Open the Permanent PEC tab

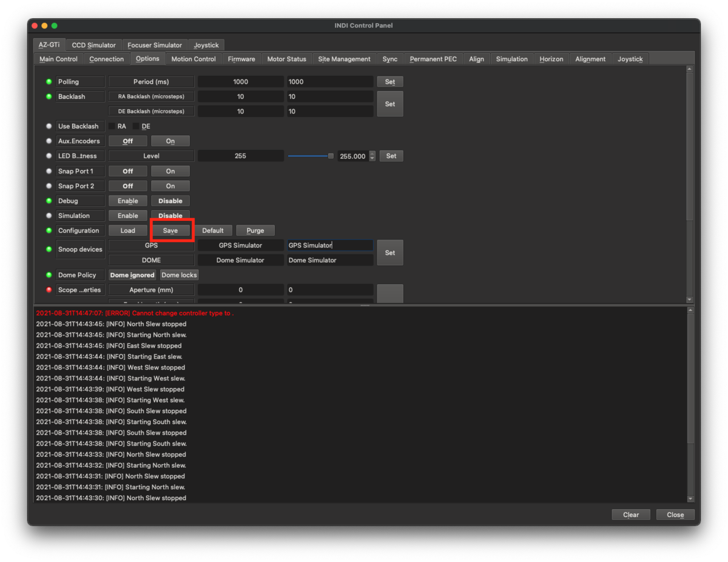click(434, 59)
